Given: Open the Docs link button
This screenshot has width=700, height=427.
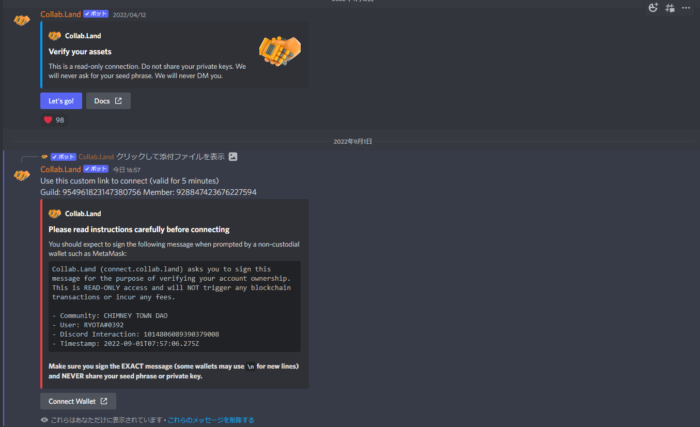Looking at the screenshot, I should click(x=108, y=101).
